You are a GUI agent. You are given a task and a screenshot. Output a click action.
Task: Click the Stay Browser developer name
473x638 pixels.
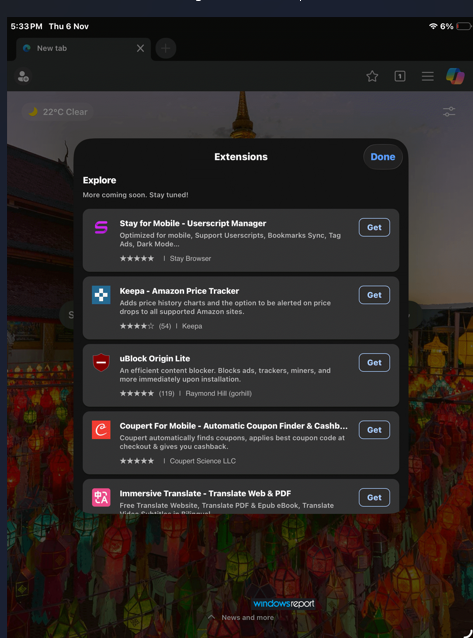[190, 258]
